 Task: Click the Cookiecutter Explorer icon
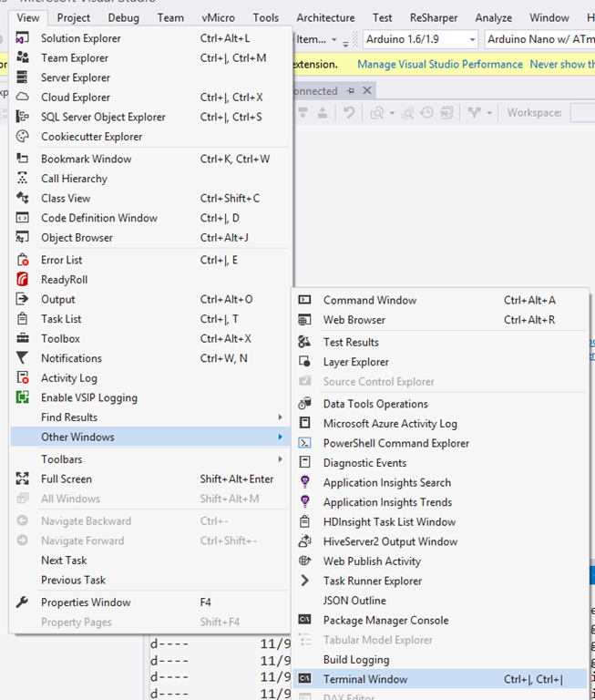(24, 137)
